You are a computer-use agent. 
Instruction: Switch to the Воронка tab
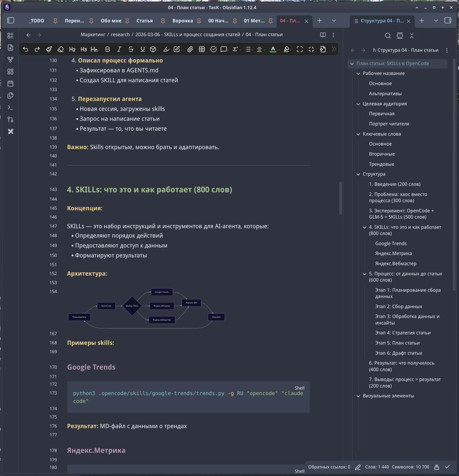coord(182,21)
